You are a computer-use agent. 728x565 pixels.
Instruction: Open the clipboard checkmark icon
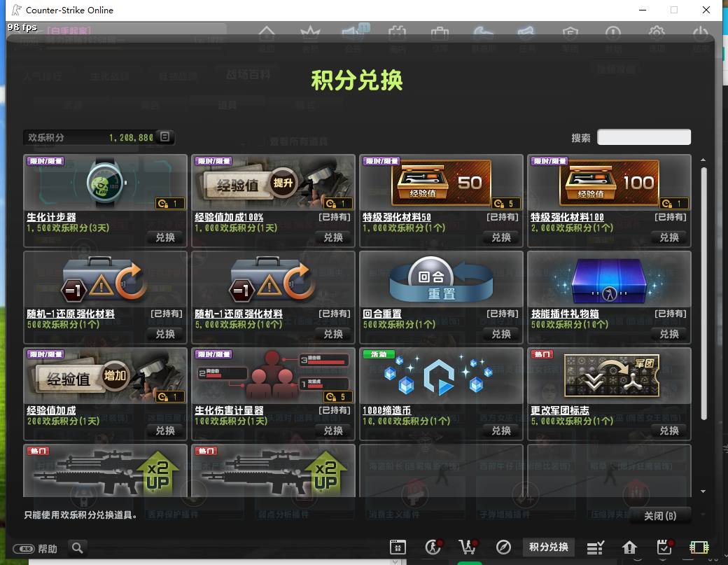pyautogui.click(x=665, y=547)
